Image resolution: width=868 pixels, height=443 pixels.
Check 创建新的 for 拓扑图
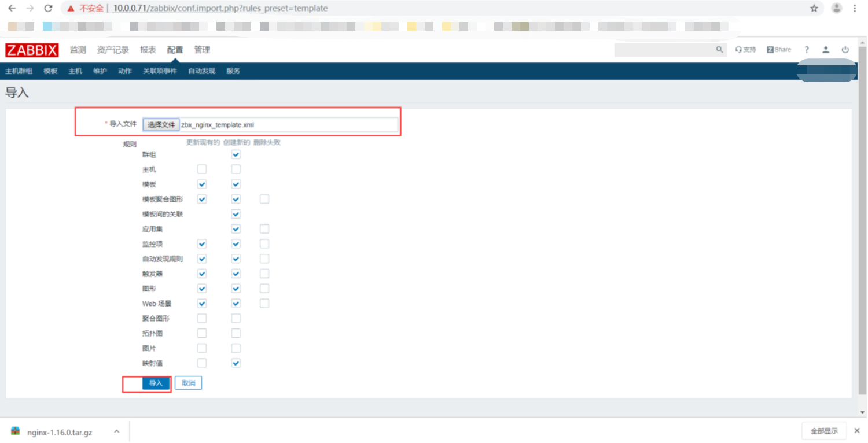click(236, 333)
